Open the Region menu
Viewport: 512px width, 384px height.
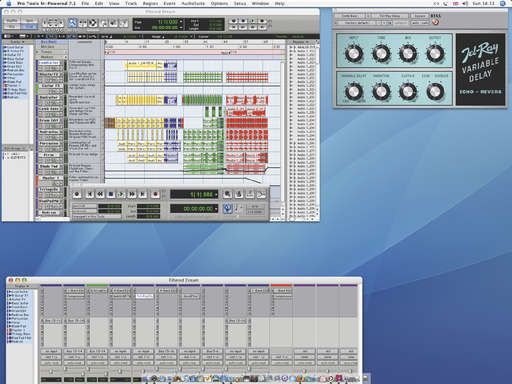pyautogui.click(x=150, y=3)
